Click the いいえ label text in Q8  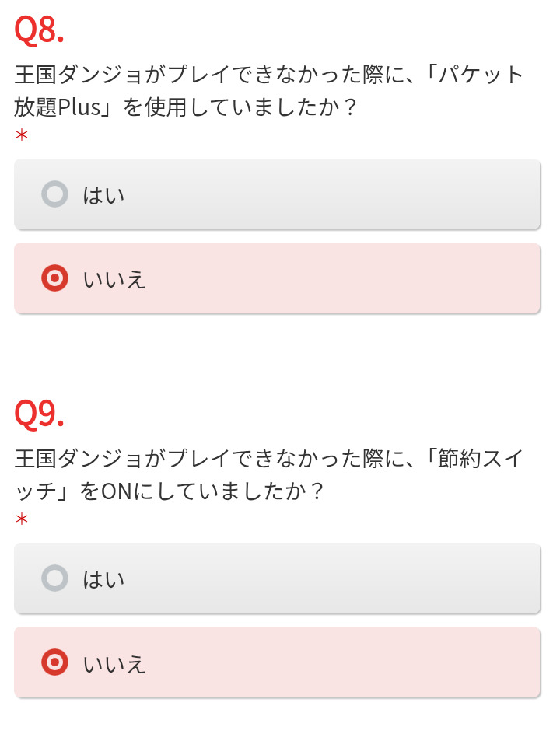pyautogui.click(x=114, y=279)
